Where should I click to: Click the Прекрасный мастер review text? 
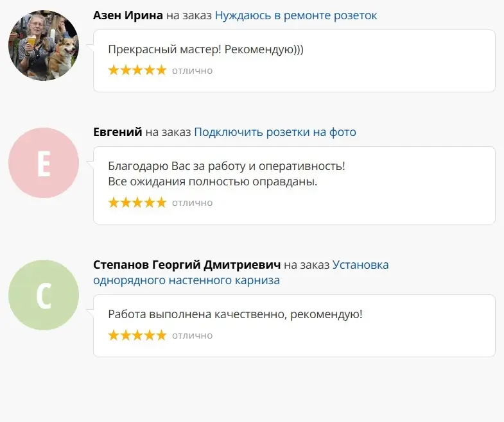(205, 50)
